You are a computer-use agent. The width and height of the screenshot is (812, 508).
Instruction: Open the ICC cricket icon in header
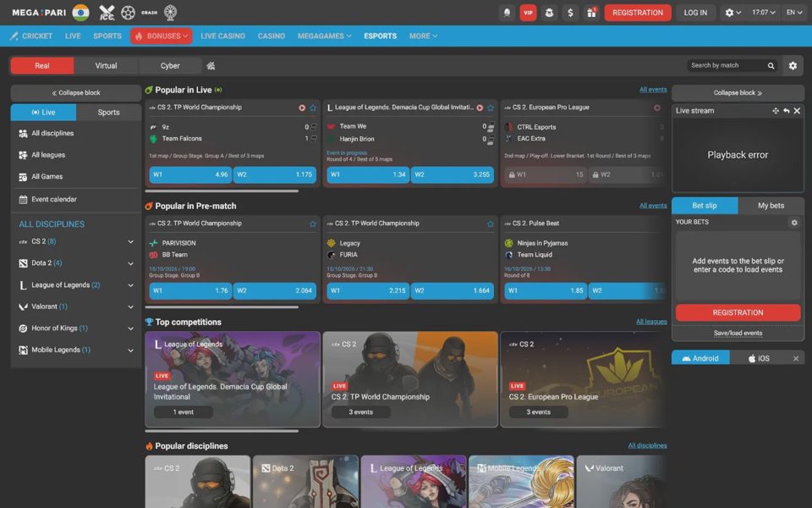click(x=107, y=13)
